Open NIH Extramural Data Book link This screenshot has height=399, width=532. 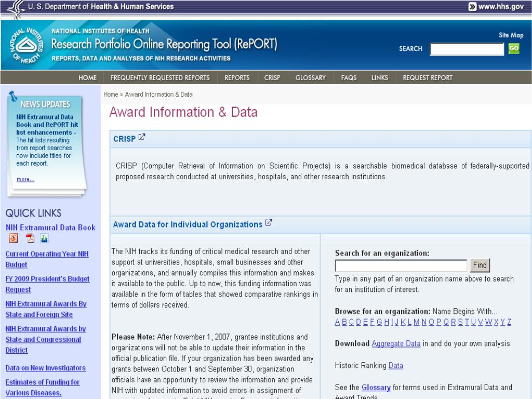pos(50,228)
